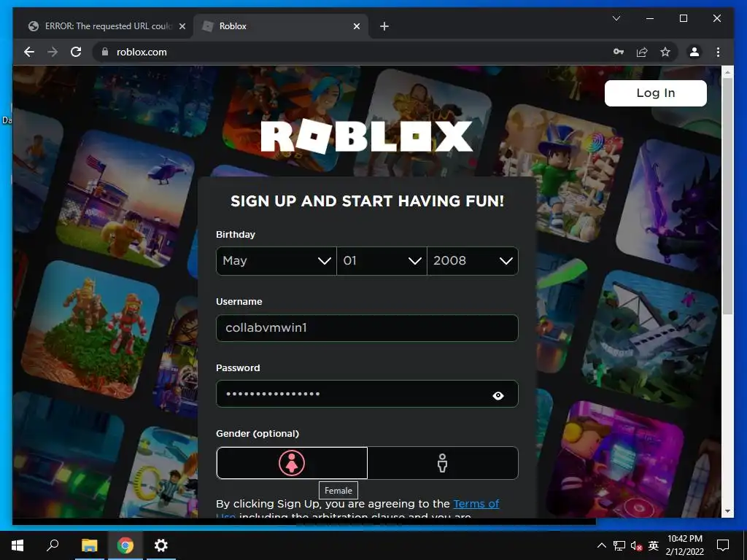Open the taskbar clock showing 10:42 PM
This screenshot has height=560, width=747.
click(684, 545)
